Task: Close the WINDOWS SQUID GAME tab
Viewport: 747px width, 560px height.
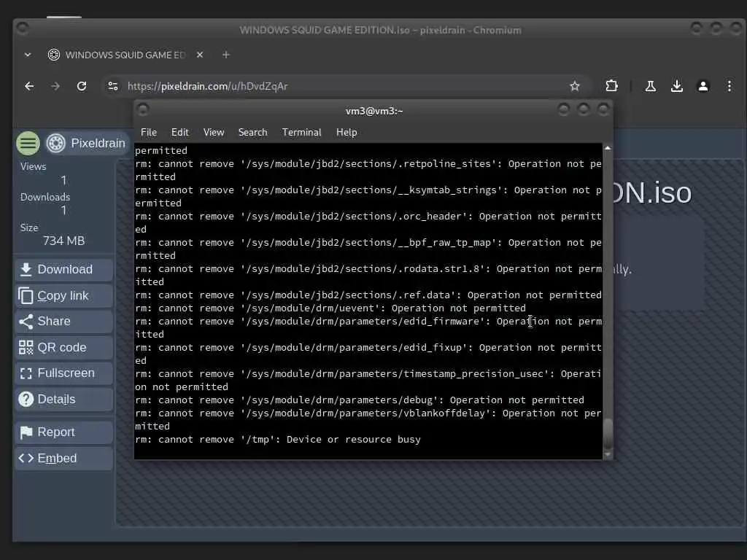Action: (200, 55)
